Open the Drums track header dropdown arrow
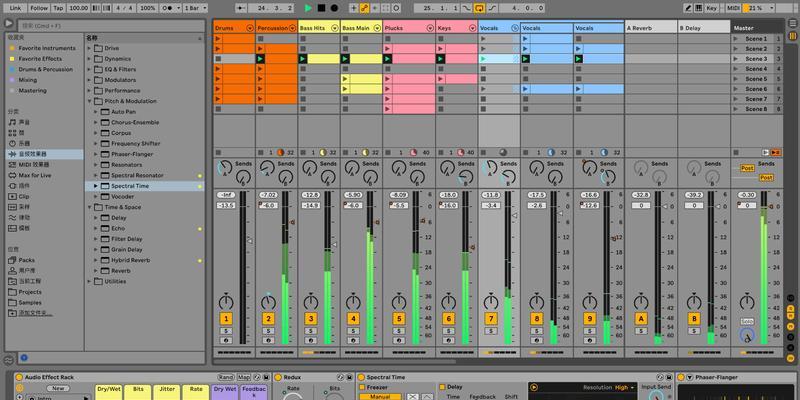This screenshot has width=800, height=400. point(250,29)
